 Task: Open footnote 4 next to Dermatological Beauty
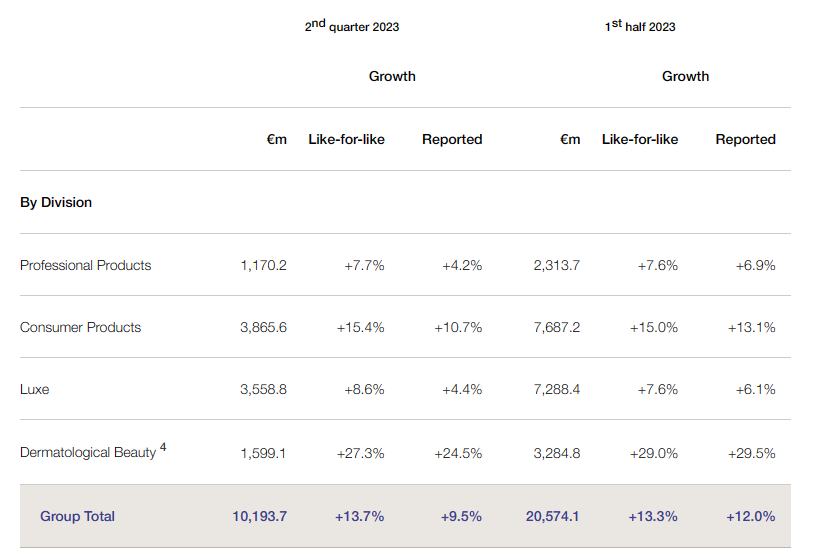pos(163,448)
